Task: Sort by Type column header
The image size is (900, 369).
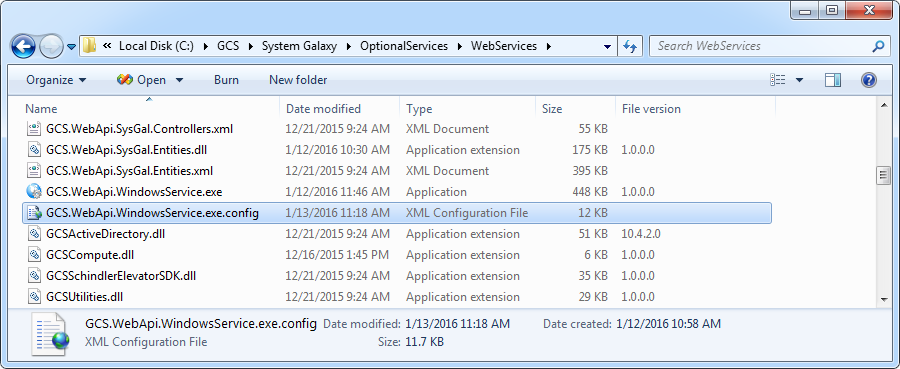Action: 419,108
